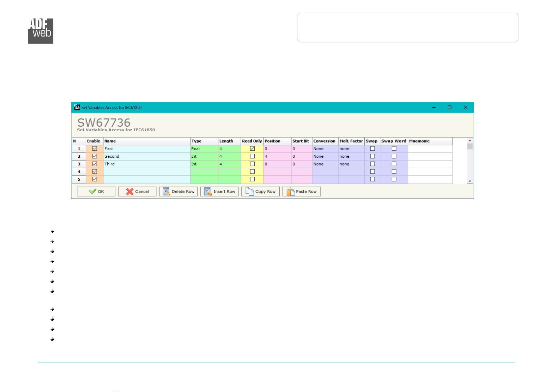
Task: Click the row number 3 header
Action: [x=79, y=164]
